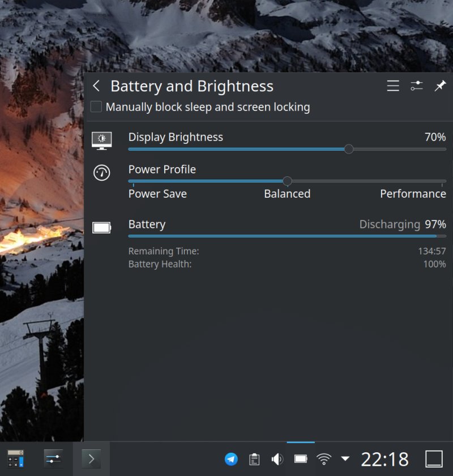Enable manually block sleep and screen locking
Viewport: 453px width, 476px height.
[x=96, y=107]
